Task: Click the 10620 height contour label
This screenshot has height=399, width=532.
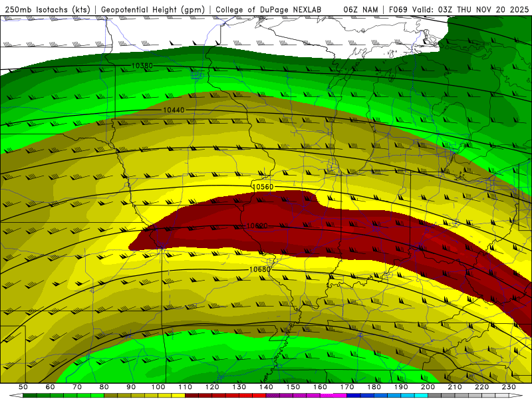Action: pyautogui.click(x=257, y=225)
